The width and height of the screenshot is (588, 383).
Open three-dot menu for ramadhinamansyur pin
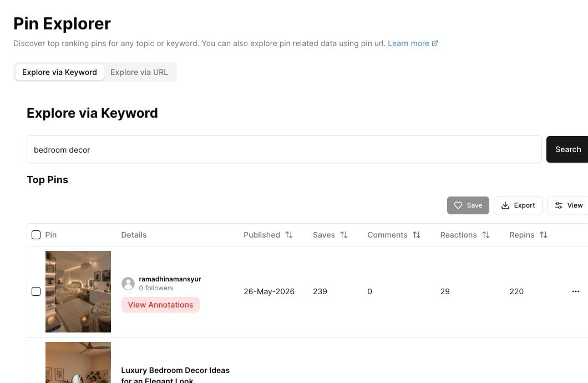576,291
